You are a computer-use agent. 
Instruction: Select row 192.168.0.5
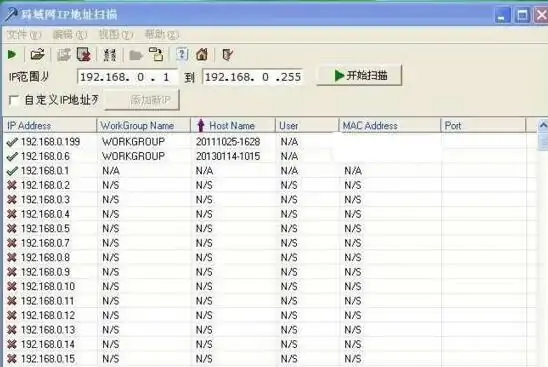tap(270, 229)
